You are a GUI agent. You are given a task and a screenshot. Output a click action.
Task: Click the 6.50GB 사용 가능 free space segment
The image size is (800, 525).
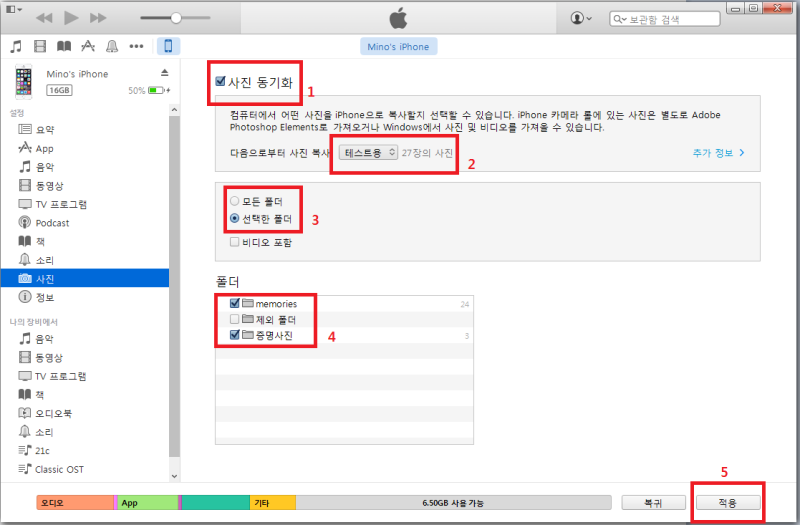[453, 503]
